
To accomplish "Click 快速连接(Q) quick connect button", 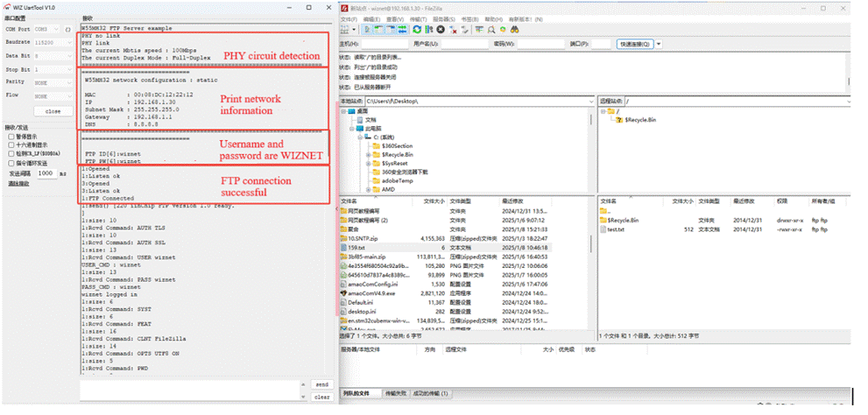I will click(635, 44).
